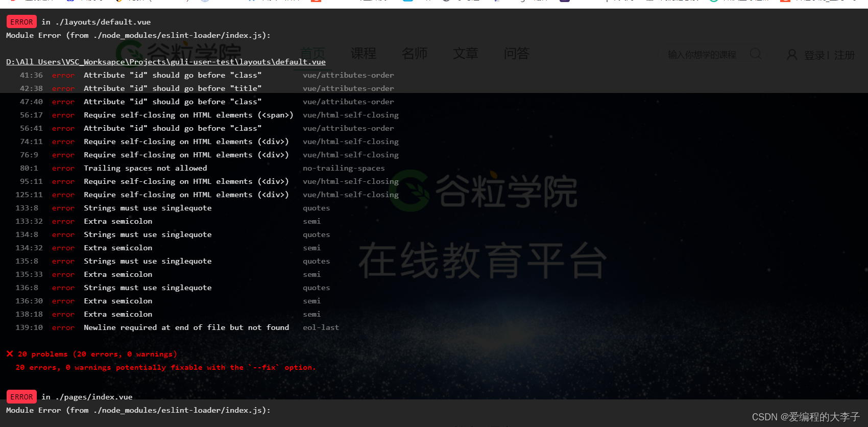Select error line 41:36 attribute order
868x427 pixels.
207,75
